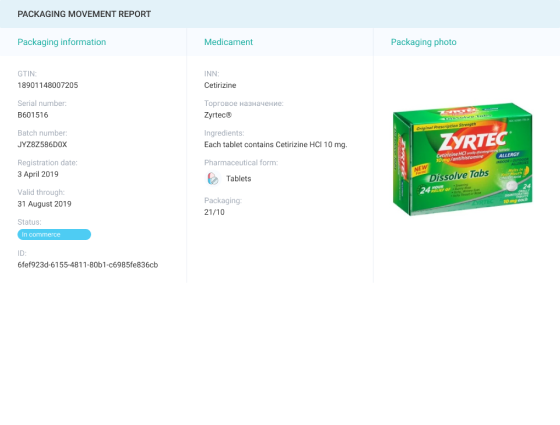Select the Medicament section heading
The image size is (560, 425).
point(229,42)
